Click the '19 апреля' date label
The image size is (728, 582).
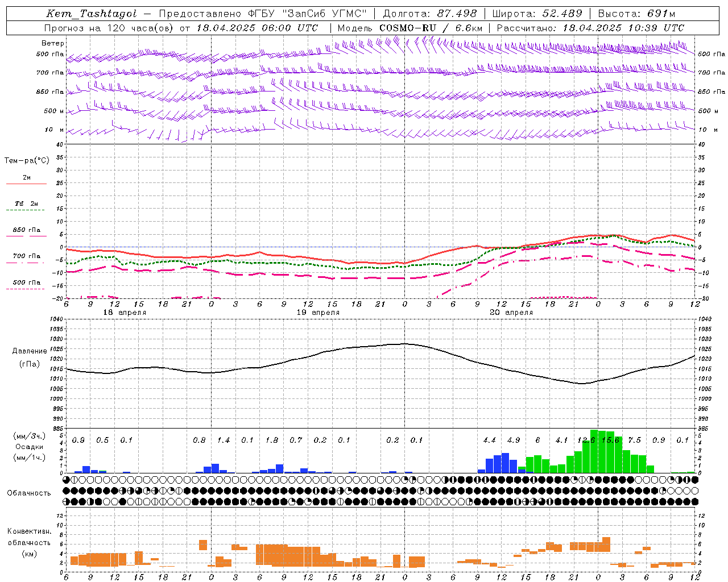318,313
